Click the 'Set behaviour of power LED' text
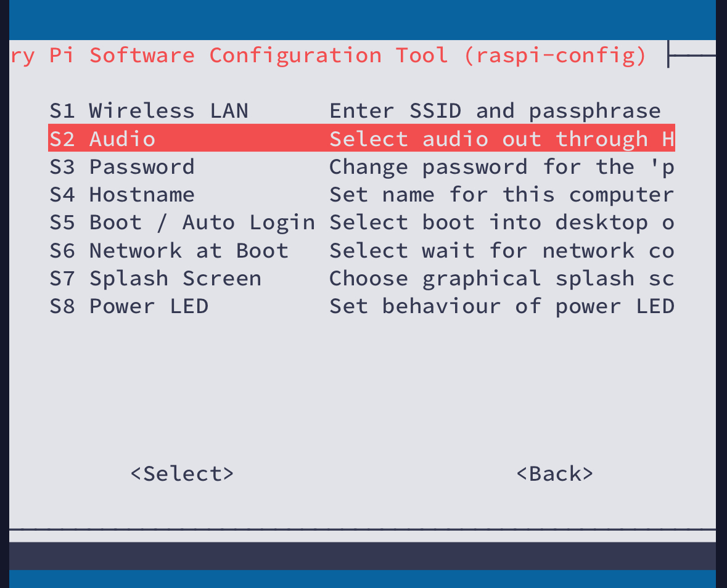 501,306
